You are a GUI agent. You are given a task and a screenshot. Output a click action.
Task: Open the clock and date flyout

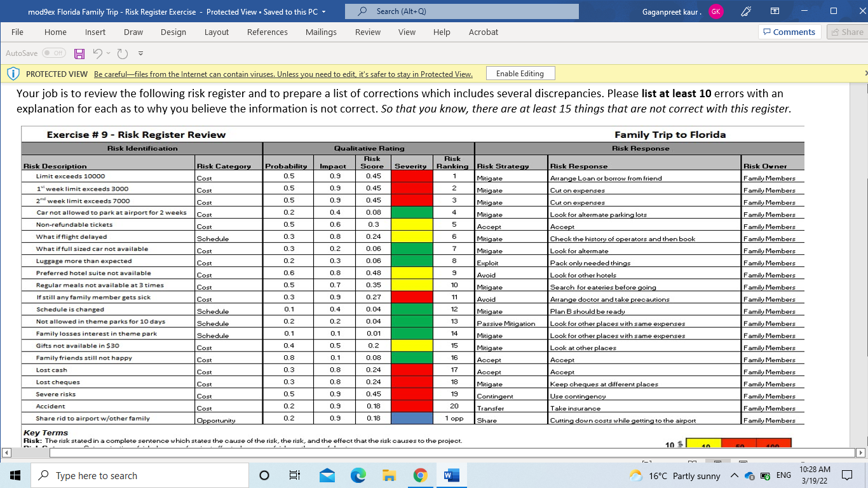(x=815, y=475)
